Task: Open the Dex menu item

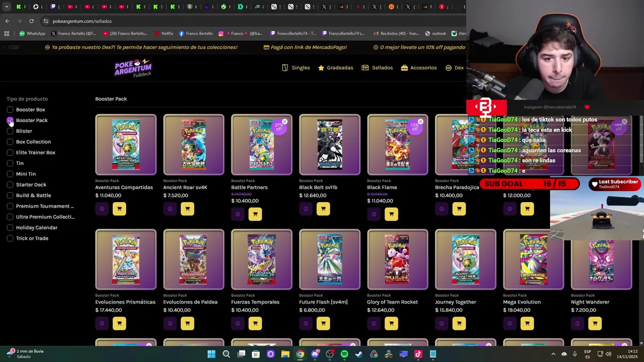Action: 454,68
